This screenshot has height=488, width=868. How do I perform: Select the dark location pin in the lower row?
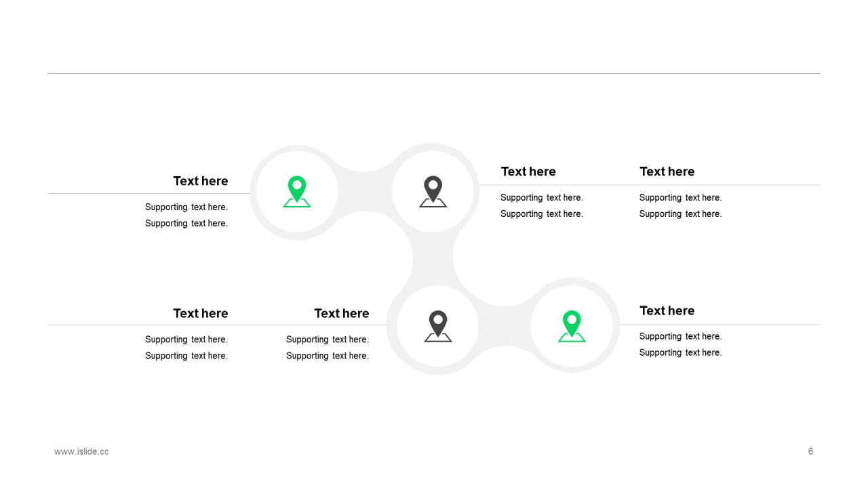tap(438, 326)
